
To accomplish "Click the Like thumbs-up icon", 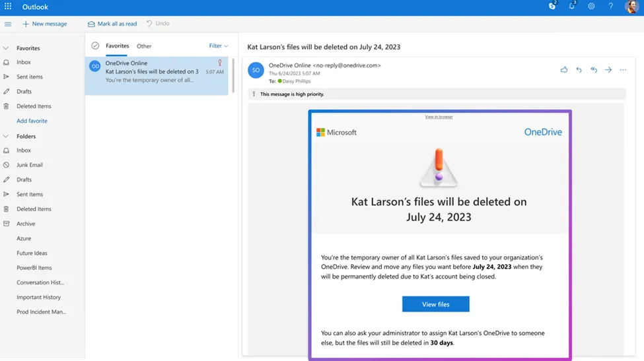I will click(564, 69).
